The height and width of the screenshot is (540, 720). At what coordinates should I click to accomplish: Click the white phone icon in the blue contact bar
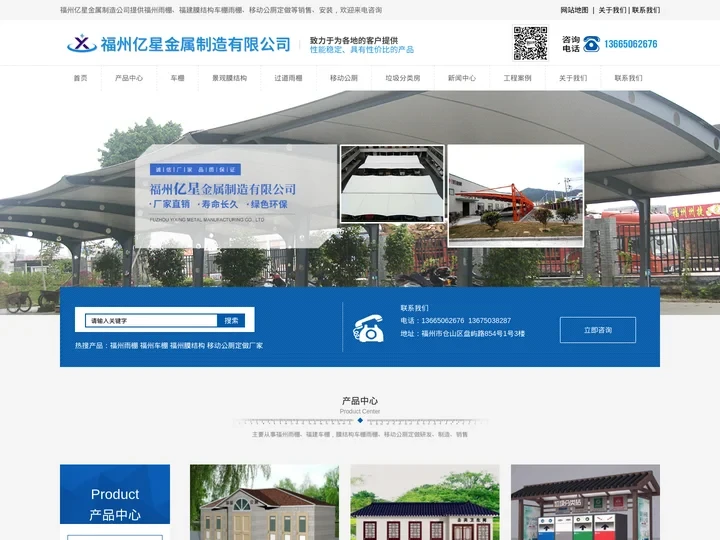368,328
